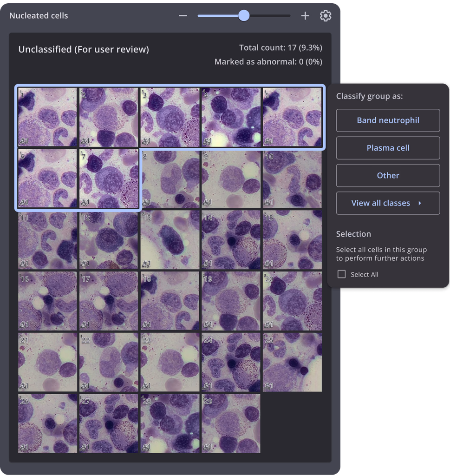Click 'Marked as abnormal: 0 (0%)' text

pyautogui.click(x=268, y=62)
